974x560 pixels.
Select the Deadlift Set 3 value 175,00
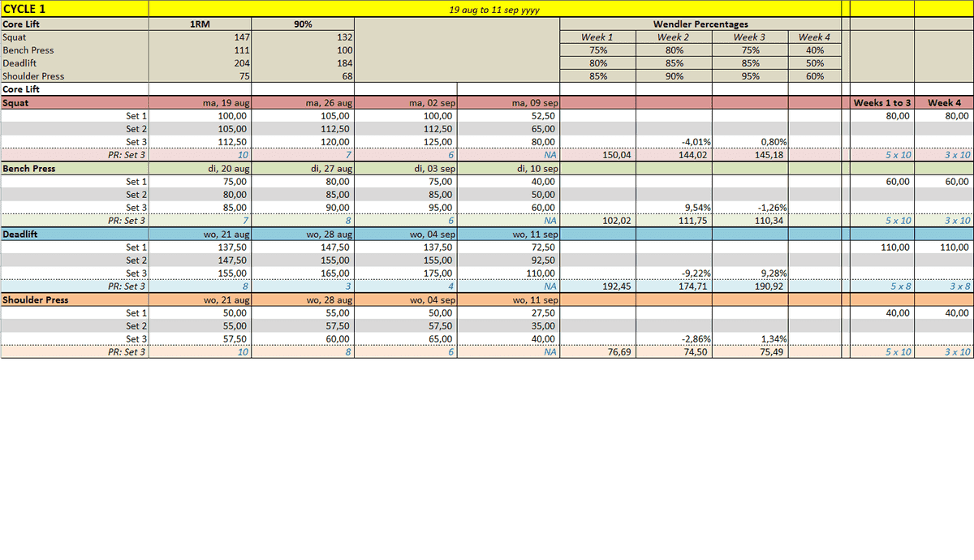[x=406, y=274]
